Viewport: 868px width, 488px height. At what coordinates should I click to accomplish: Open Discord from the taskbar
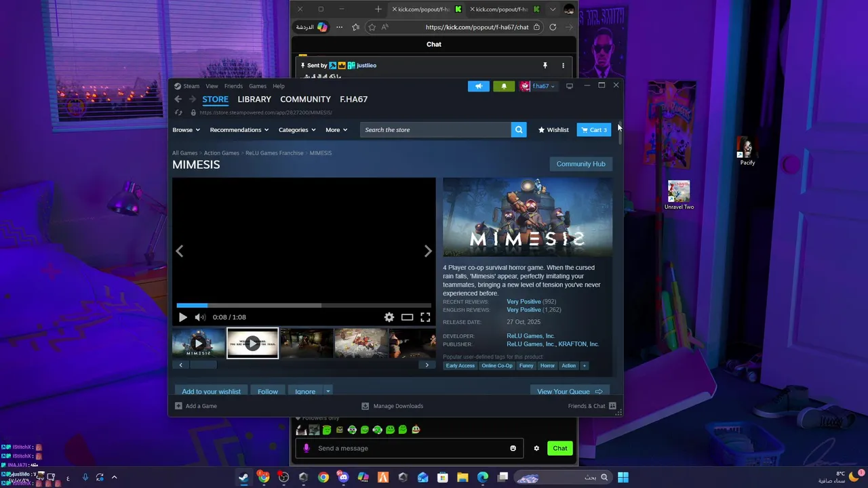pyautogui.click(x=343, y=477)
